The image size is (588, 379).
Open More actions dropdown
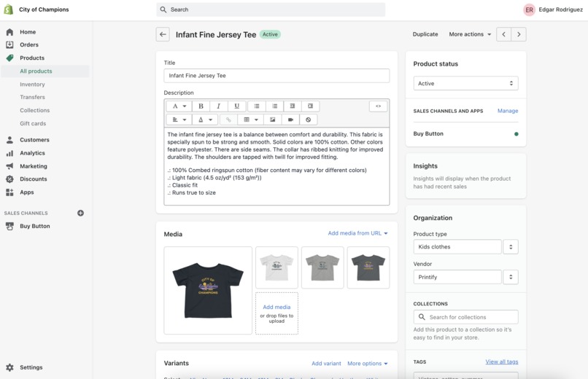click(x=470, y=34)
